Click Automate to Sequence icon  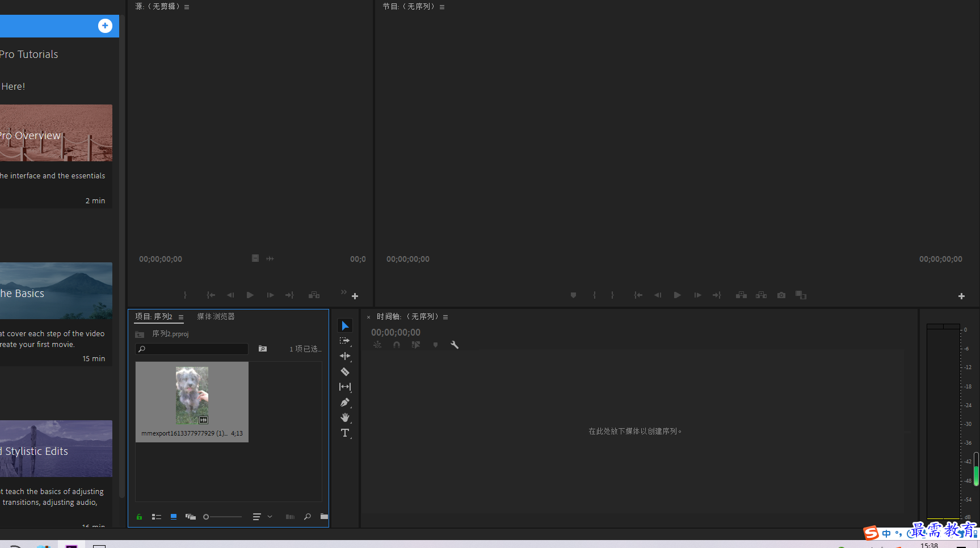pos(290,517)
